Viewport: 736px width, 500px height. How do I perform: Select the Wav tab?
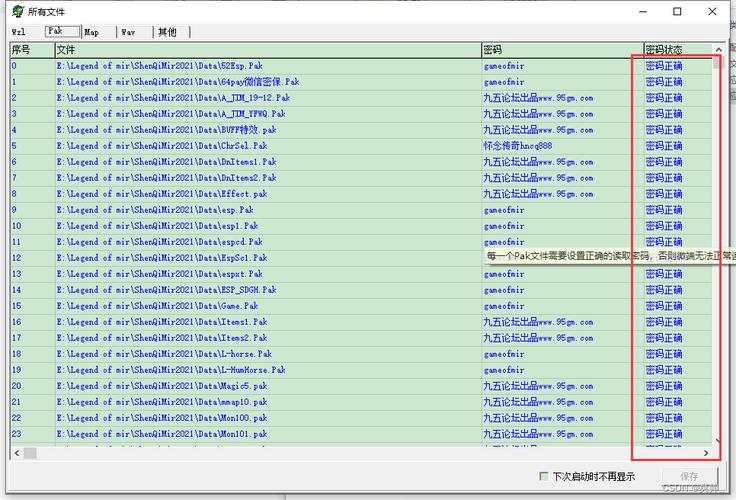(x=128, y=32)
